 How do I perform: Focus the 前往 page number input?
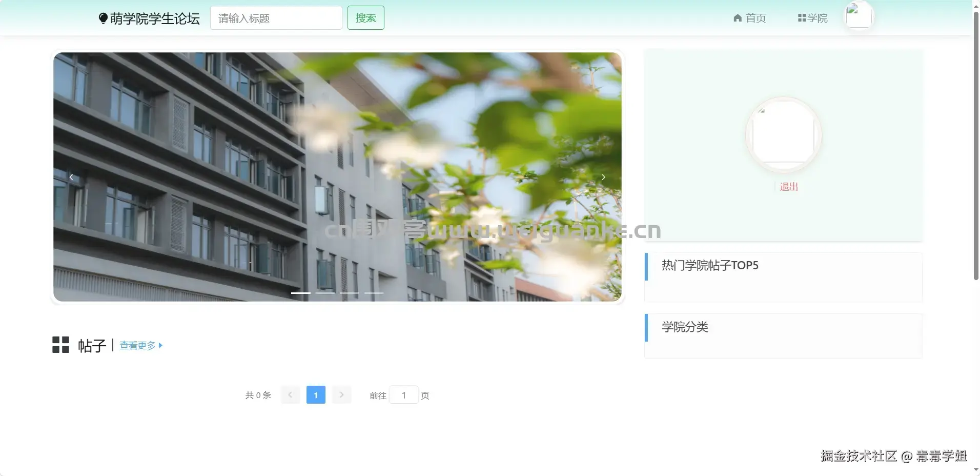404,395
